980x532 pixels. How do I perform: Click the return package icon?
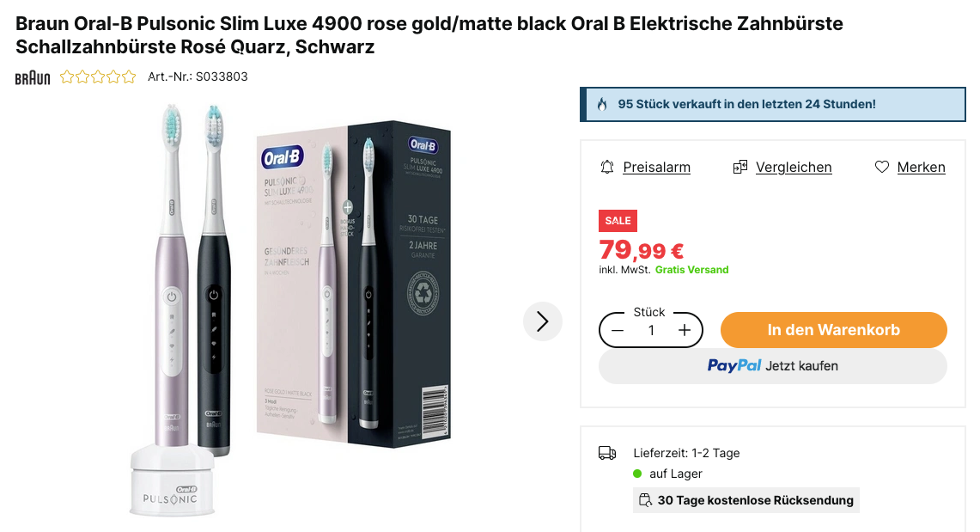tap(645, 500)
